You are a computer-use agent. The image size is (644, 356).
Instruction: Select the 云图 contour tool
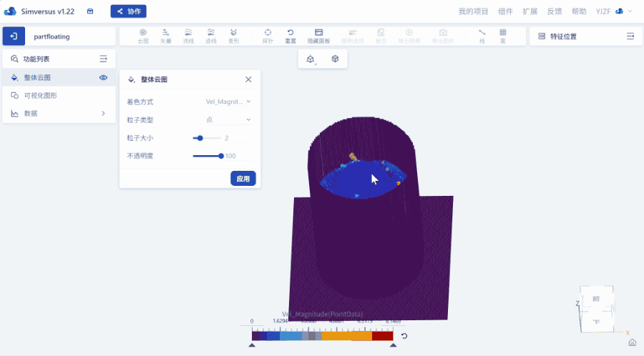(143, 36)
